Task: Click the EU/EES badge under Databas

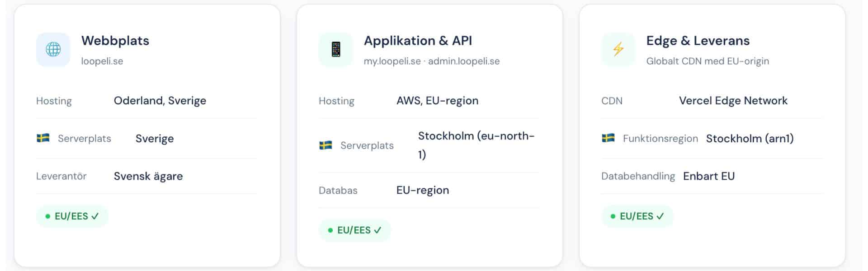Action: click(x=355, y=230)
